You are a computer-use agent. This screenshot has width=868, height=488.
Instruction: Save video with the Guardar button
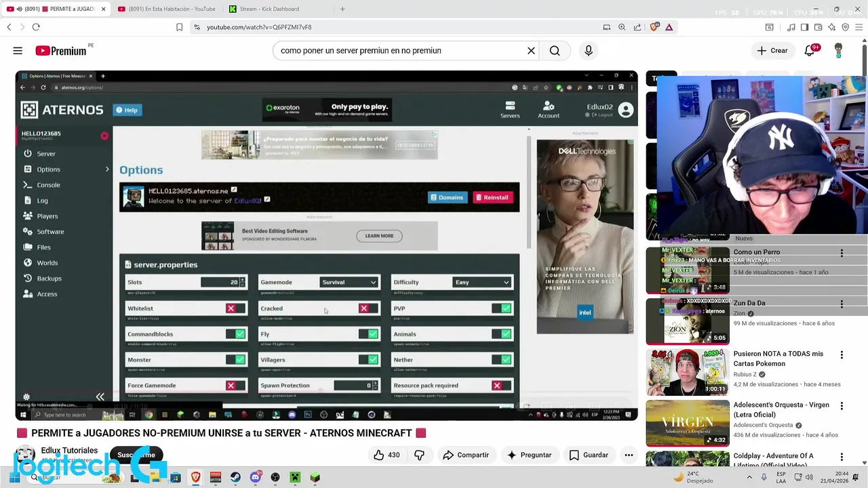coord(589,455)
